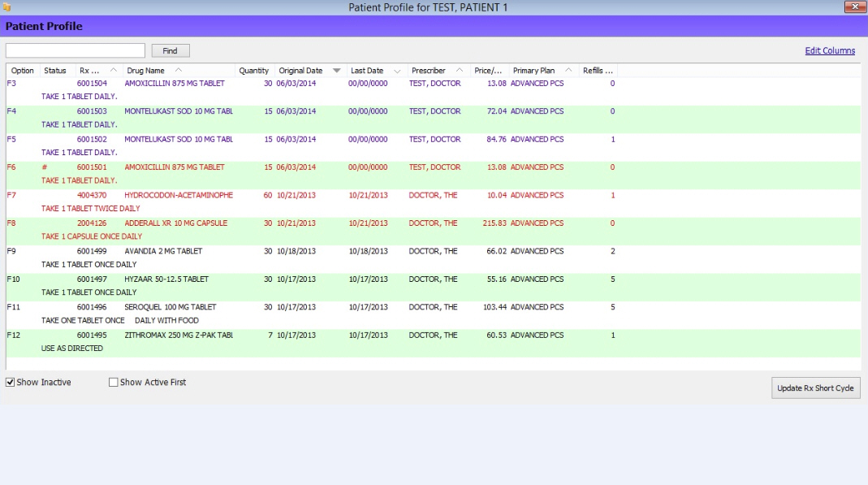Enable the Show Active First checkbox
The image size is (868, 485).
[114, 382]
